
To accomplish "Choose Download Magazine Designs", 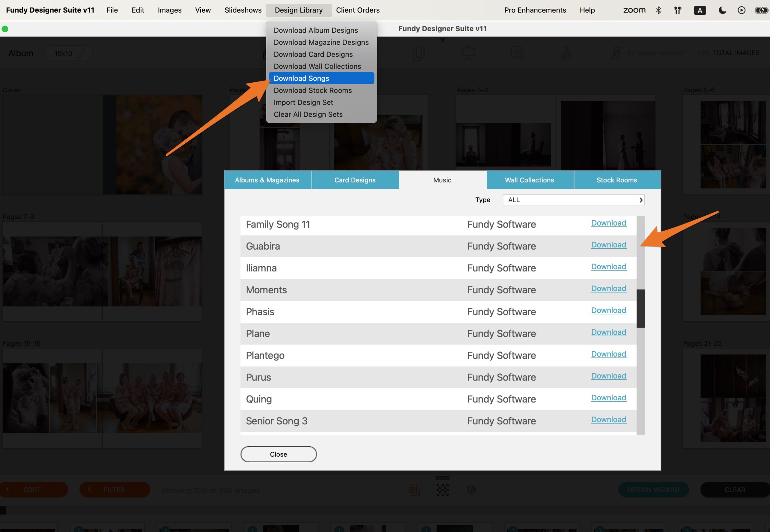I will [322, 42].
